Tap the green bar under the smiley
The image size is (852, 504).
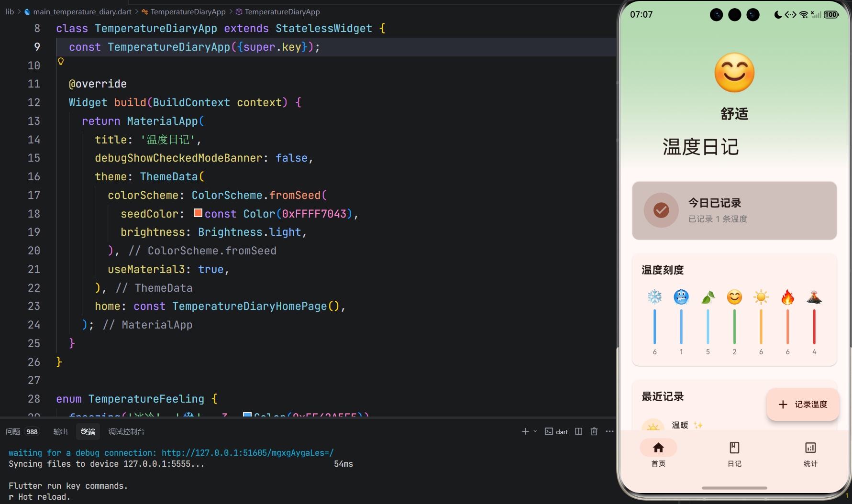pyautogui.click(x=734, y=327)
